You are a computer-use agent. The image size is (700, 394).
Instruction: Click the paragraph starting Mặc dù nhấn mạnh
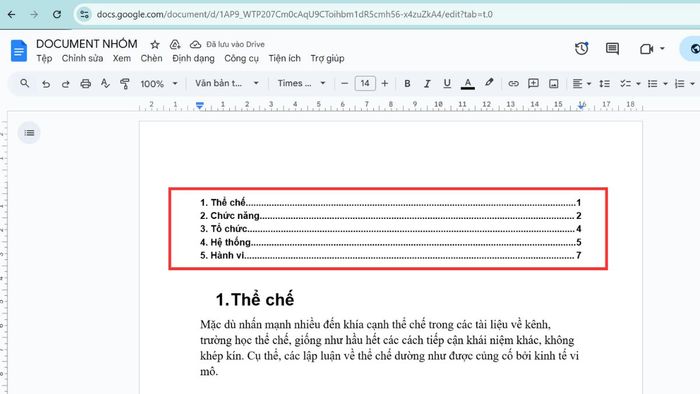(x=389, y=348)
